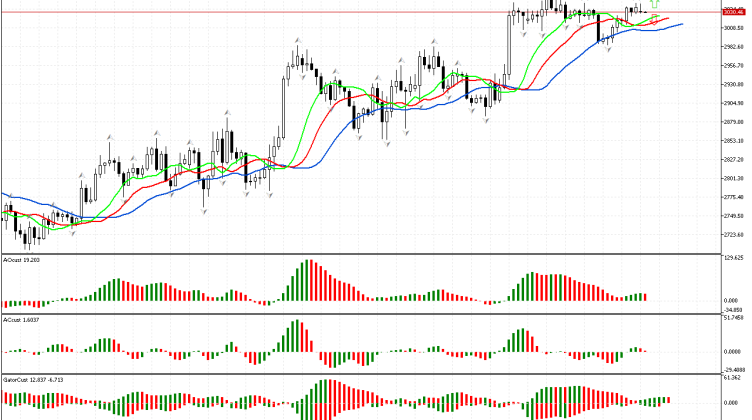Click the green up arrow marker
Image resolution: width=752 pixels, height=420 pixels.
(x=653, y=5)
